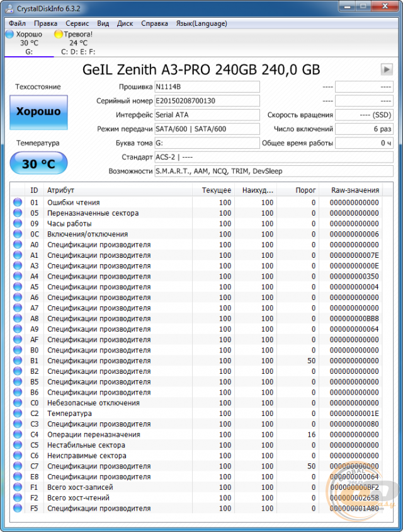
Task: Click status icon of row 05 Переназначенные сектора
Action: point(18,213)
